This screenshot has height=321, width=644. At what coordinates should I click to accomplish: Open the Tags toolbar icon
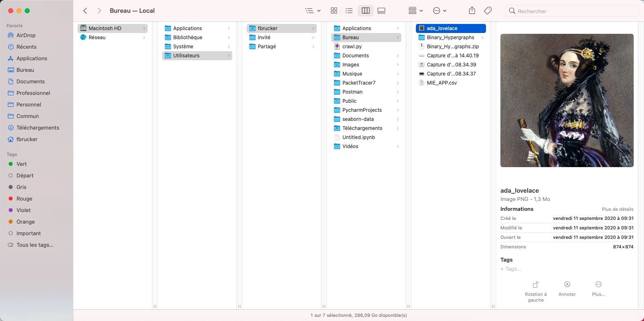488,10
